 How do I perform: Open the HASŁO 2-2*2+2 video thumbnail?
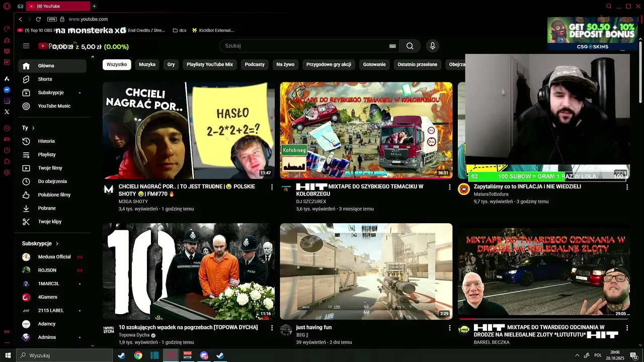click(x=189, y=130)
